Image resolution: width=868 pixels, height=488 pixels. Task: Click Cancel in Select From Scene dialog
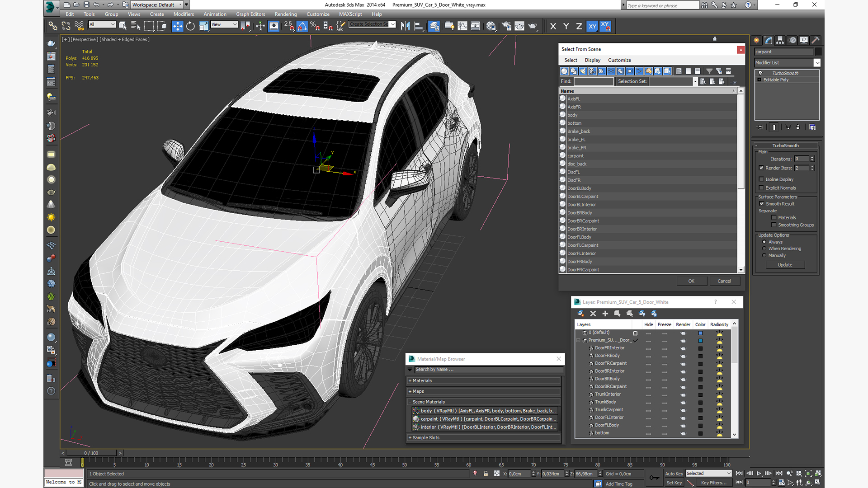click(x=724, y=281)
